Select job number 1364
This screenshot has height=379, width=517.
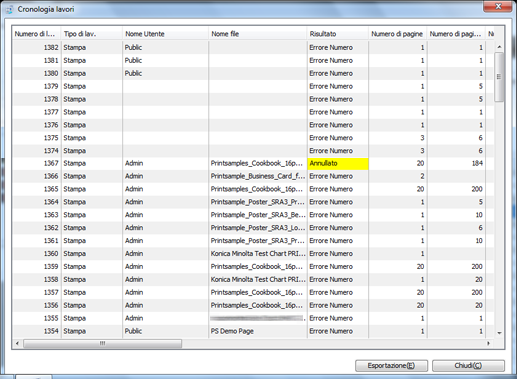tap(51, 202)
